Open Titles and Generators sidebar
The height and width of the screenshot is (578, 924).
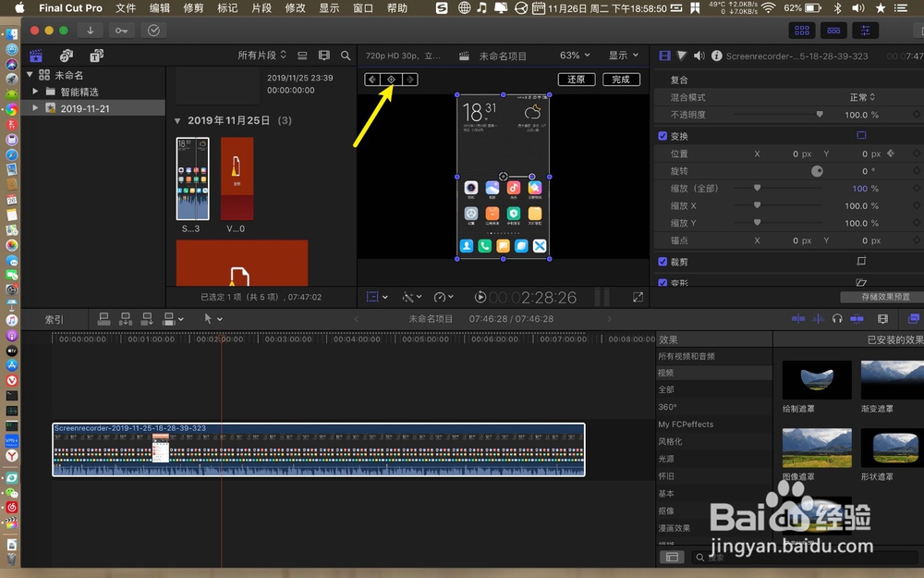tap(97, 55)
